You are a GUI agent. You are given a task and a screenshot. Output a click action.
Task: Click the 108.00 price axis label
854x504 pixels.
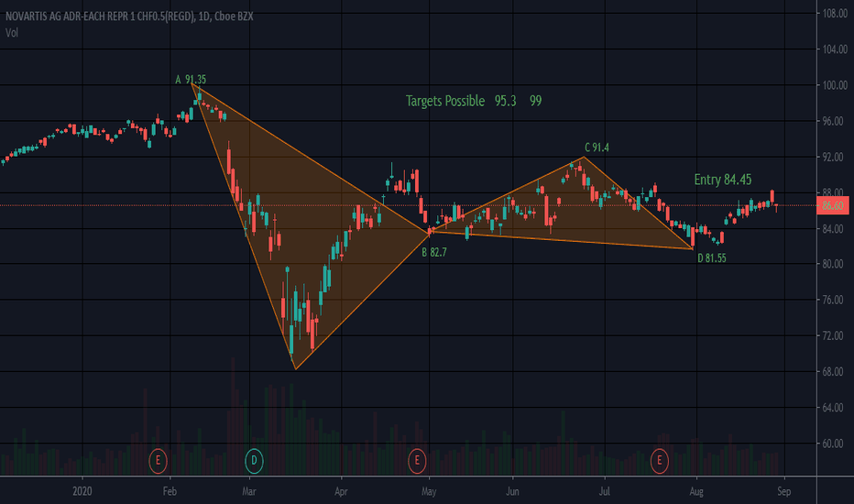click(835, 14)
